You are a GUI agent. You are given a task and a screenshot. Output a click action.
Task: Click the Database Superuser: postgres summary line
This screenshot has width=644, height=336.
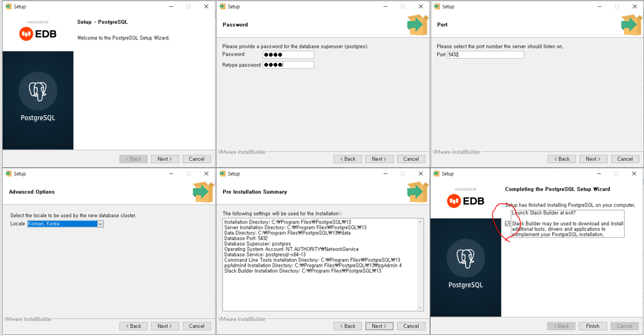coord(257,244)
